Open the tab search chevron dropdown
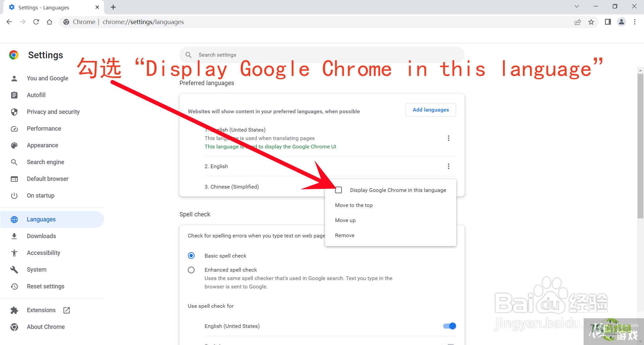Screen dimensions: 644x345 (577, 6)
